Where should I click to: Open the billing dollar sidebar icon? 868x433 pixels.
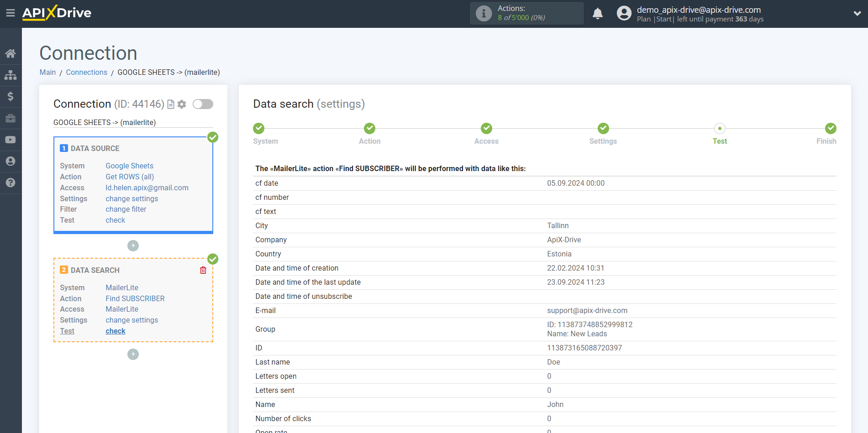click(11, 96)
